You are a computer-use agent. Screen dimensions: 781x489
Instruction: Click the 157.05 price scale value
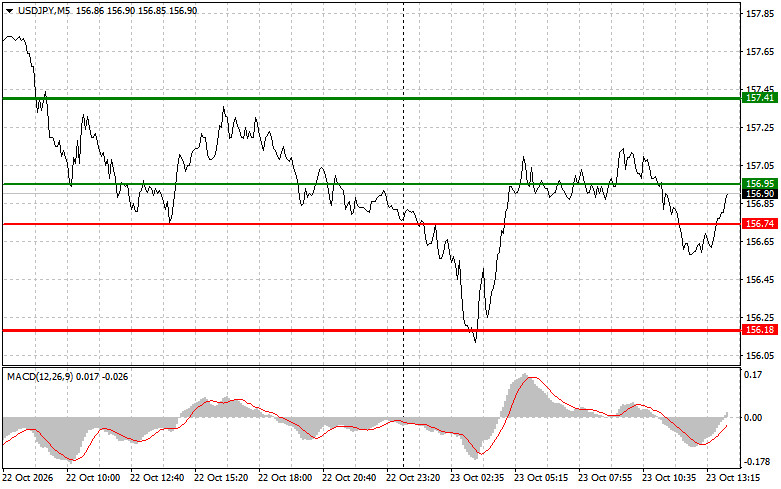(x=760, y=166)
